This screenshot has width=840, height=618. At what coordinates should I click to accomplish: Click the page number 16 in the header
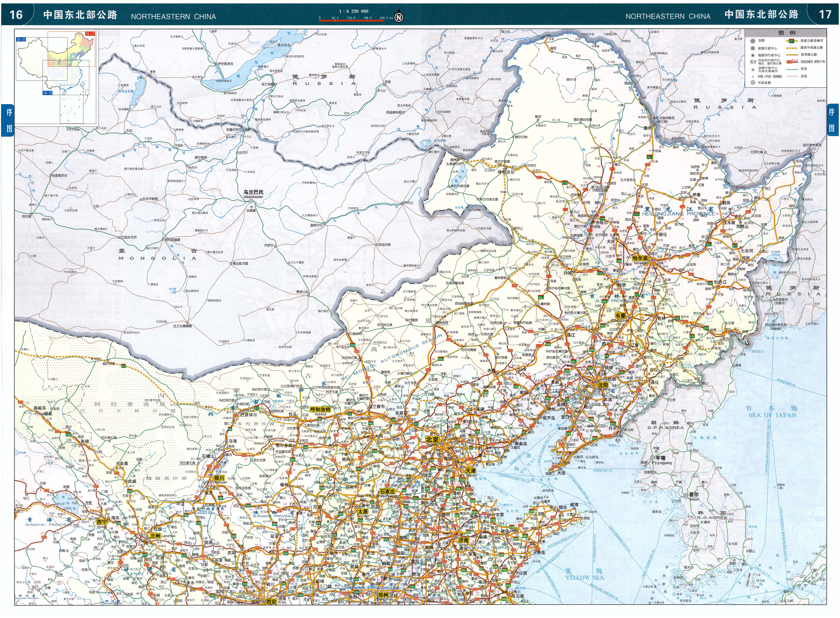coord(16,15)
